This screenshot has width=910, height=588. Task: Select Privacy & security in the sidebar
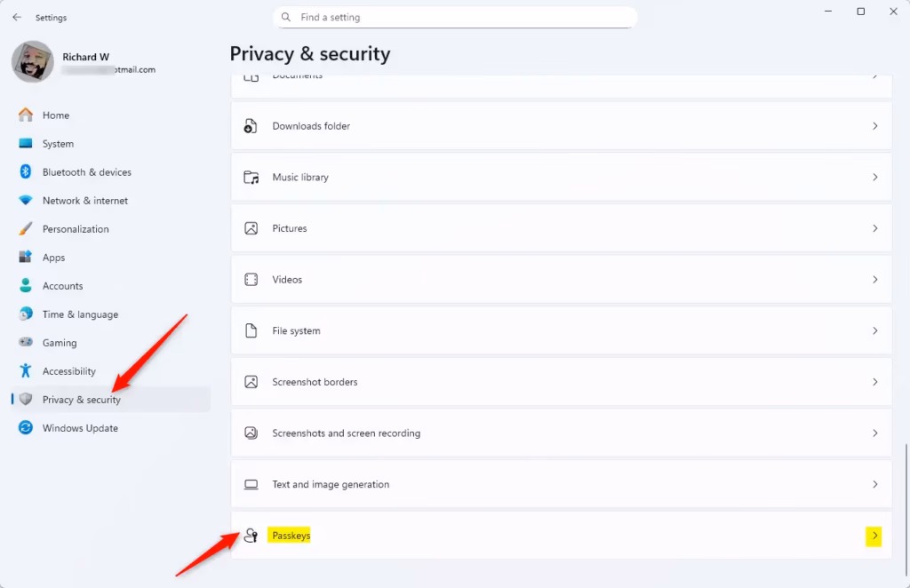pos(80,399)
